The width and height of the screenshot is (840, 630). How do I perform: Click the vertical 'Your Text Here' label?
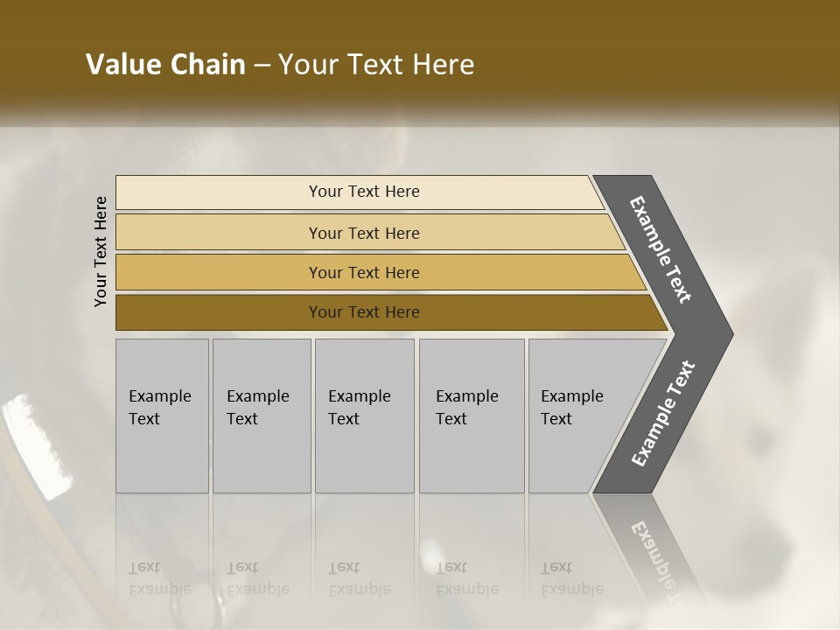(x=101, y=251)
